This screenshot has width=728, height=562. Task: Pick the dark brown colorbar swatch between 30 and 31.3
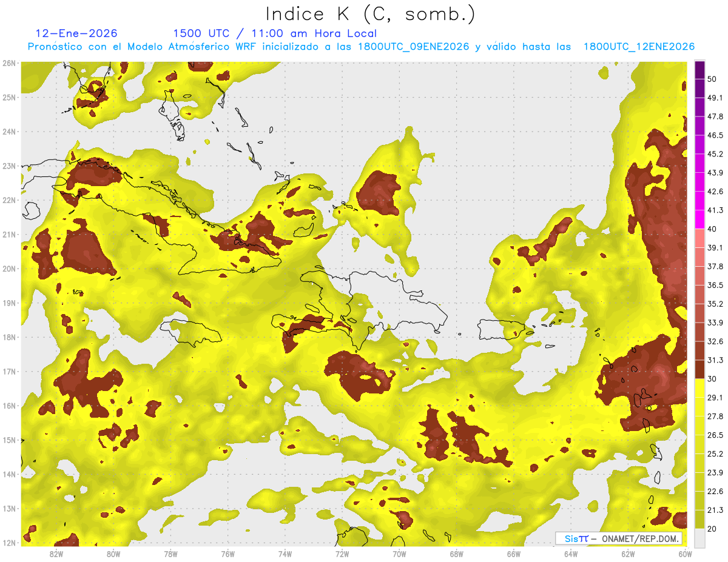click(700, 369)
